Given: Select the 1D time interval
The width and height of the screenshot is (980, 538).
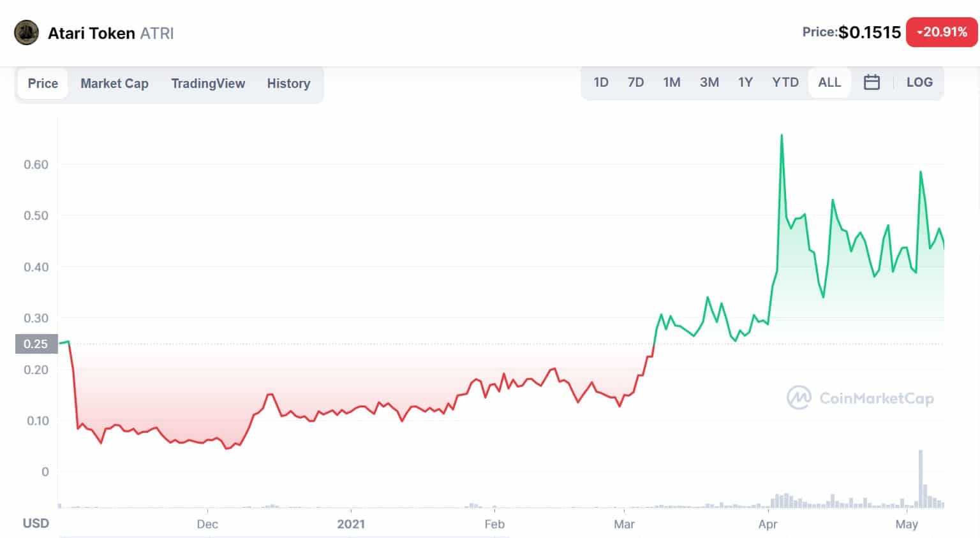Looking at the screenshot, I should 600,82.
